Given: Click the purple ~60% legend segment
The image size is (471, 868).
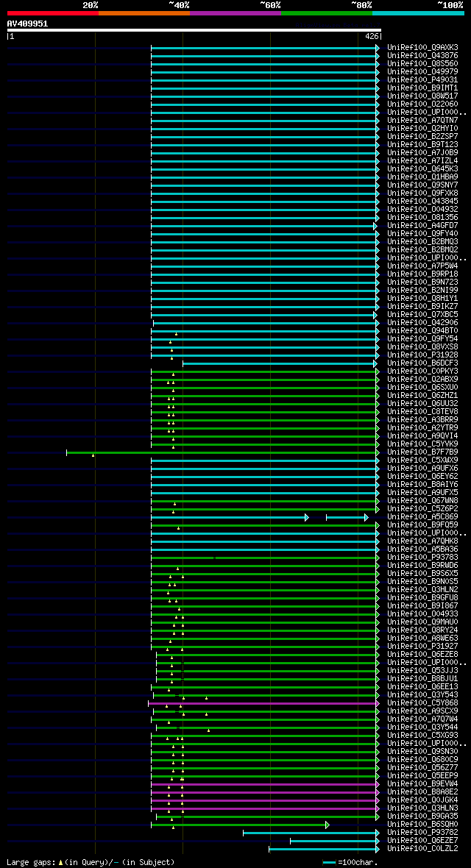Looking at the screenshot, I should 235,13.
